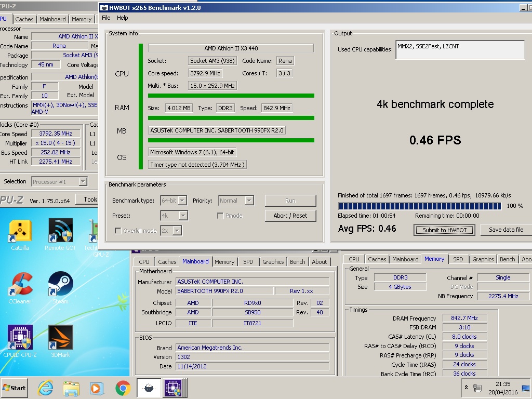This screenshot has width=532, height=399.
Task: Click the Run button
Action: [x=290, y=201]
